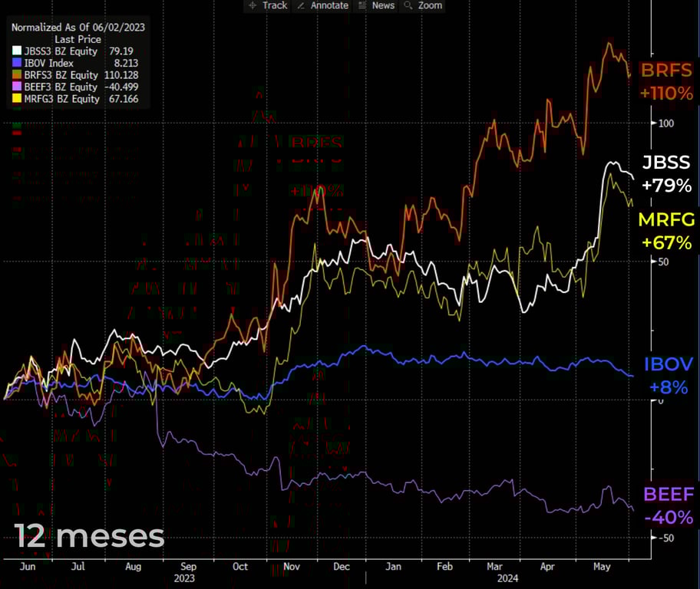The width and height of the screenshot is (700, 589).
Task: Click the Dec label on the time axis
Action: click(342, 567)
